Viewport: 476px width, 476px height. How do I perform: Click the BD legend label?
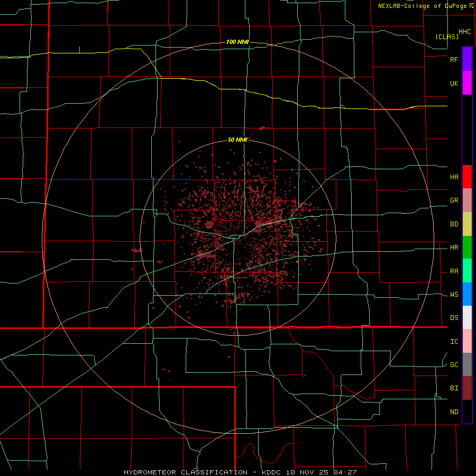(x=454, y=224)
